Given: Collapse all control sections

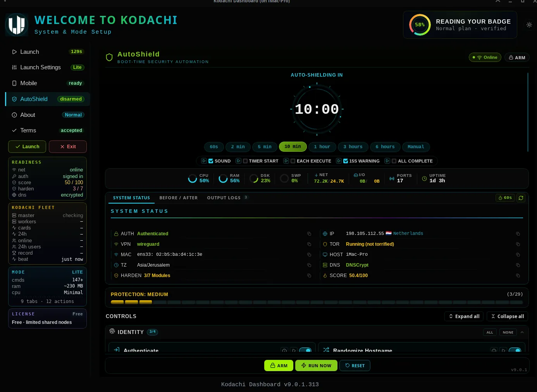Looking at the screenshot, I should (507, 316).
